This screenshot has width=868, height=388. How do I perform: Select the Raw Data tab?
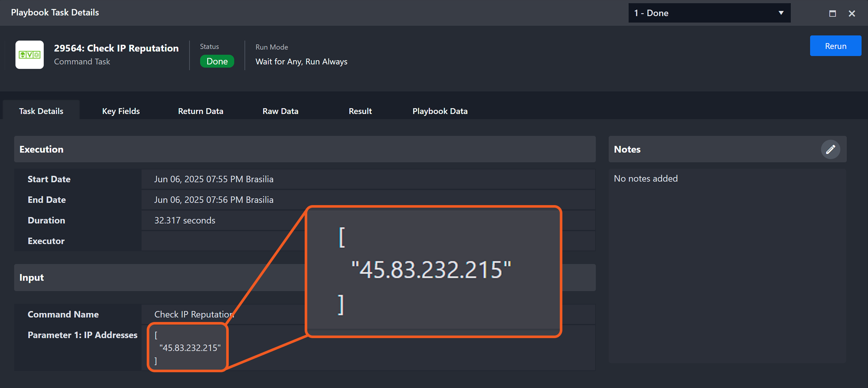point(280,111)
